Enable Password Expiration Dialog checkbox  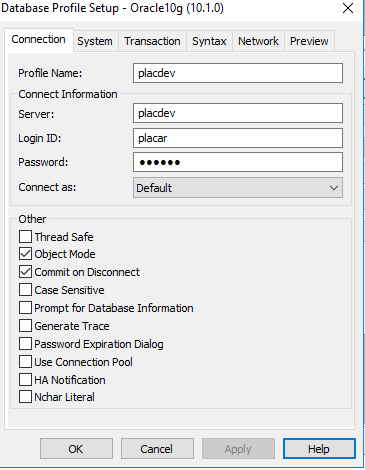tap(25, 344)
